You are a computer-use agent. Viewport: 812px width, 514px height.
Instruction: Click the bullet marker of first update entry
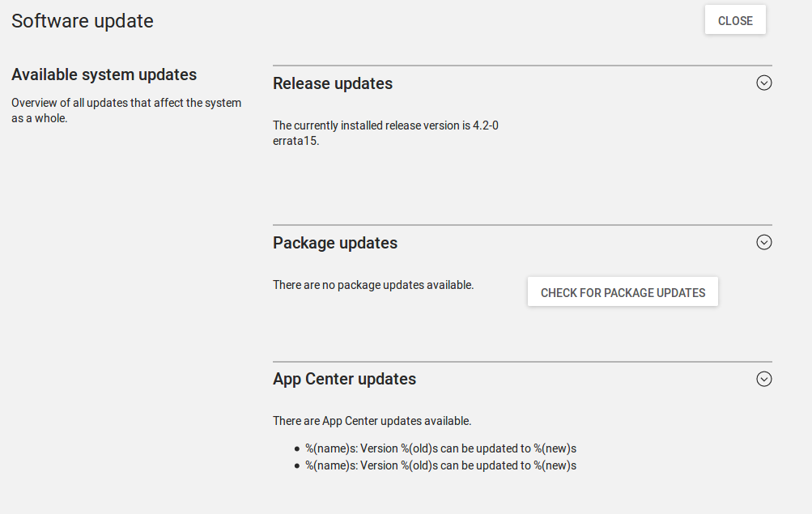click(x=297, y=448)
